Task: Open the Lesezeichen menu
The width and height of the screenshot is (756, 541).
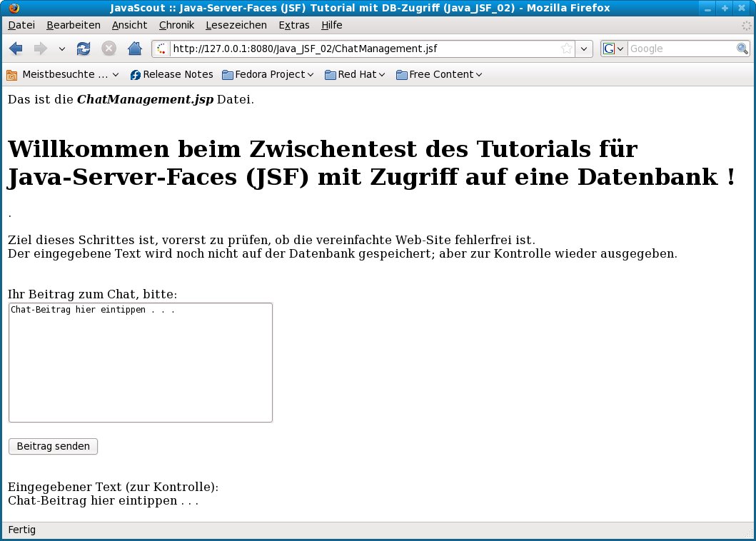Action: tap(236, 25)
